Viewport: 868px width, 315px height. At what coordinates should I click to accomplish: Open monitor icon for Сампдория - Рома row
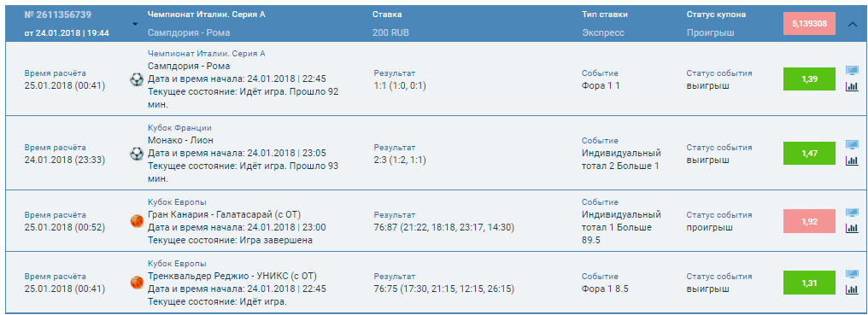(x=852, y=70)
